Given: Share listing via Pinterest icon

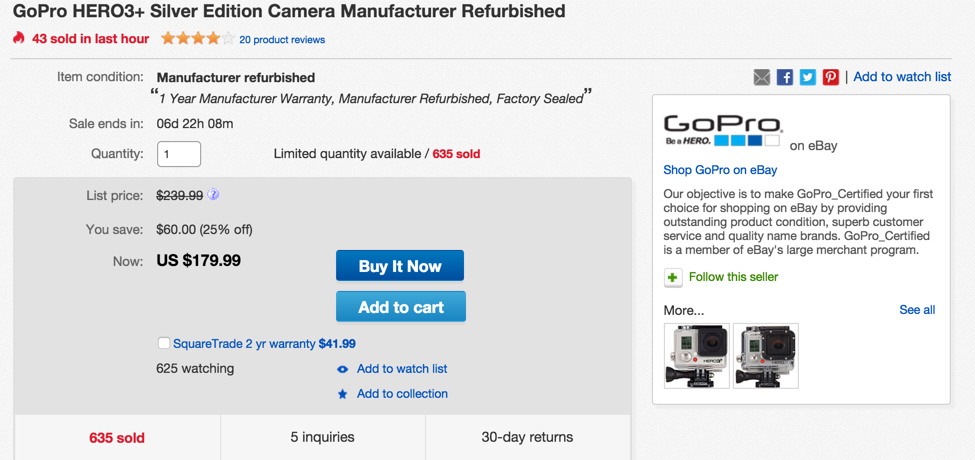Looking at the screenshot, I should (x=831, y=77).
